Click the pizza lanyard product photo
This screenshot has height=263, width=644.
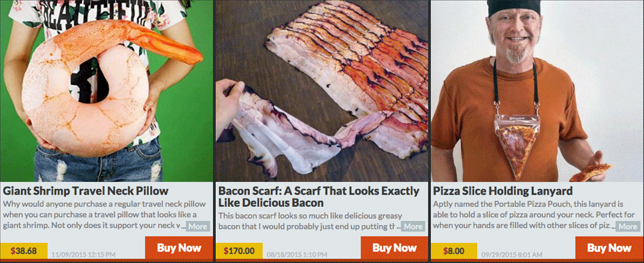point(537,91)
